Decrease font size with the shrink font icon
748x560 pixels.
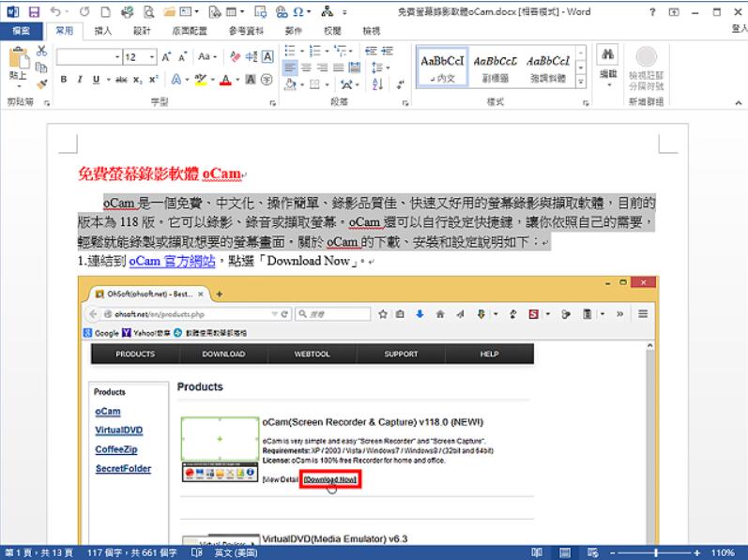click(183, 57)
